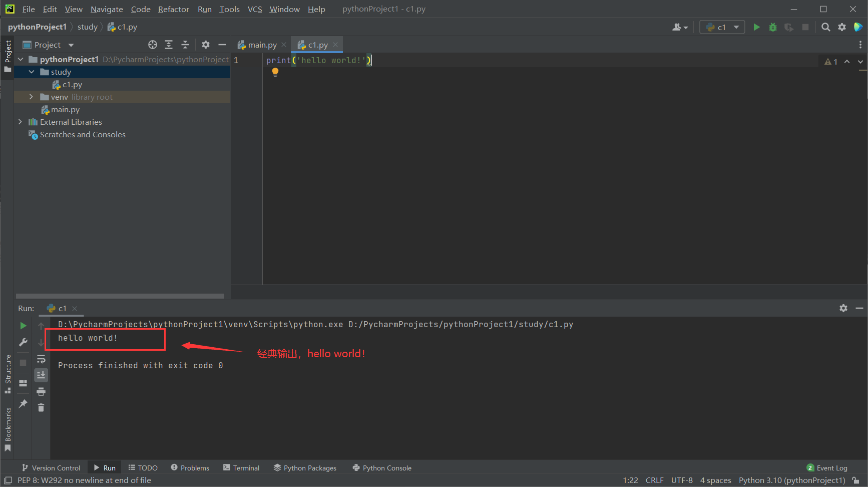Run with coverage icon in the toolbar
868x487 pixels.
[789, 27]
